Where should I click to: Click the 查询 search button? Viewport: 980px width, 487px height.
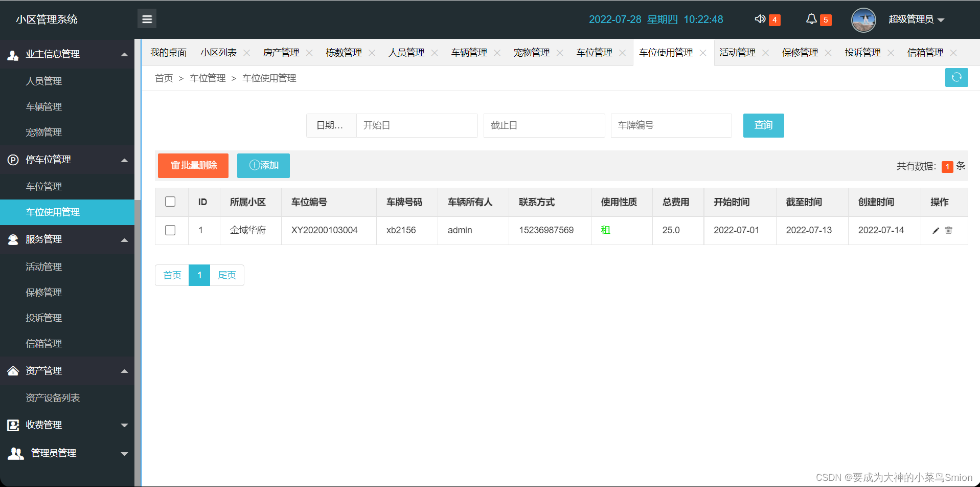pyautogui.click(x=763, y=125)
